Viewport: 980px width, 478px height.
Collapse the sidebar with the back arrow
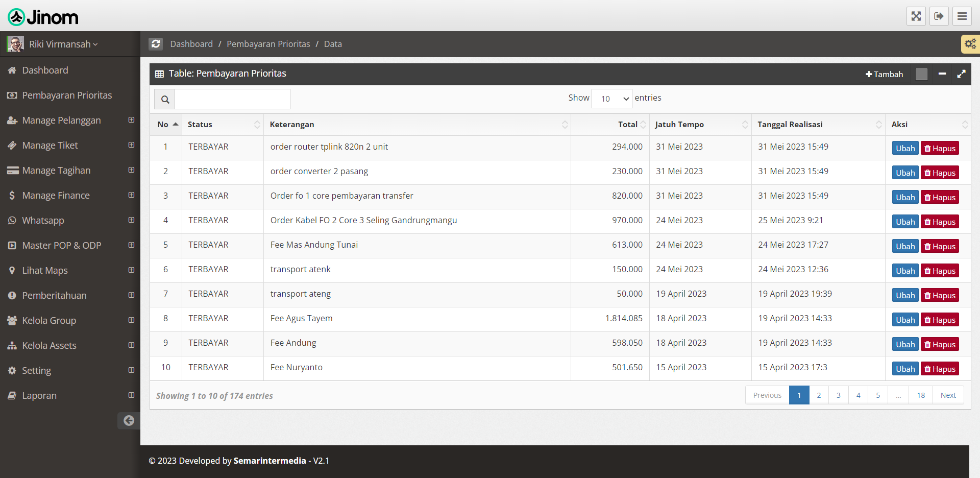[129, 421]
